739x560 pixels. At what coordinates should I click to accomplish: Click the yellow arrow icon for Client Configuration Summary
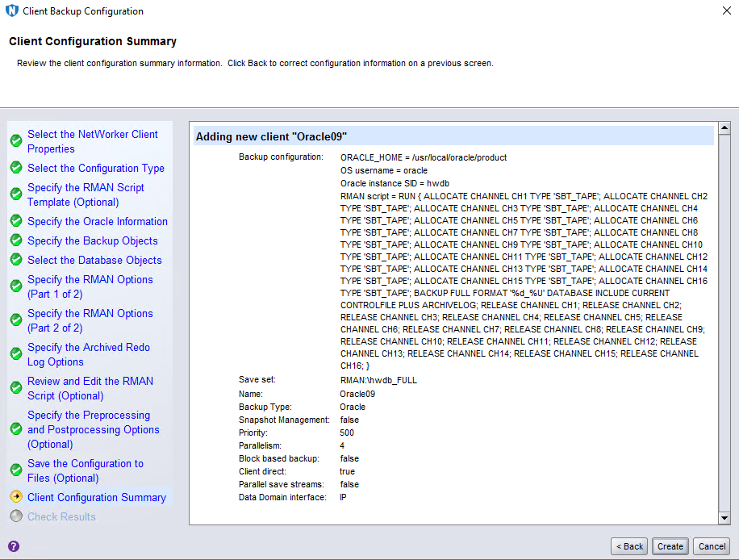(16, 497)
